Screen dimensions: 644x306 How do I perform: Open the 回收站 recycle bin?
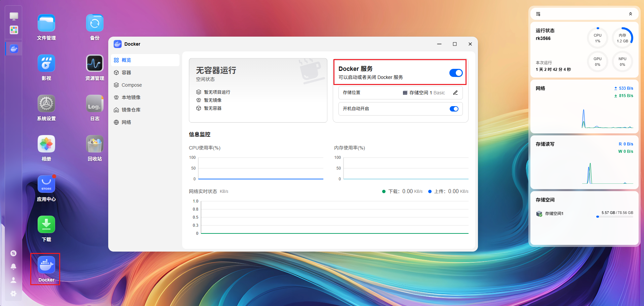[x=95, y=144]
